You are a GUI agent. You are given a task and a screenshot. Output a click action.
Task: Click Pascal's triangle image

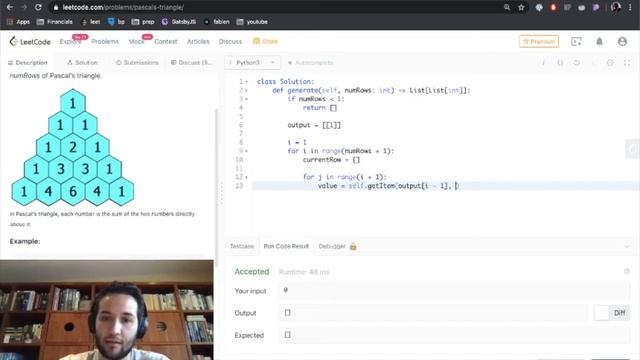tap(73, 147)
